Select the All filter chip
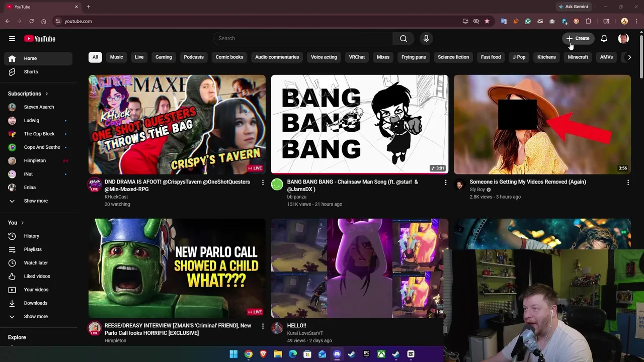Image resolution: width=644 pixels, height=362 pixels. [95, 57]
